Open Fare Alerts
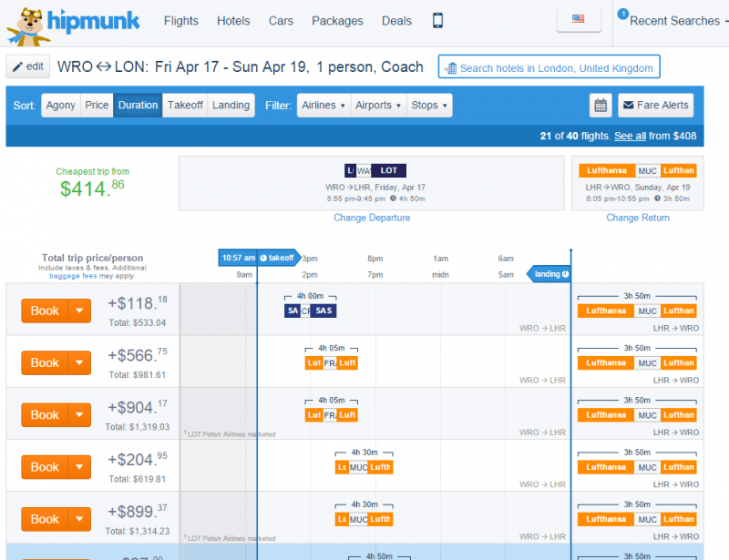Image resolution: width=729 pixels, height=560 pixels. tap(655, 106)
